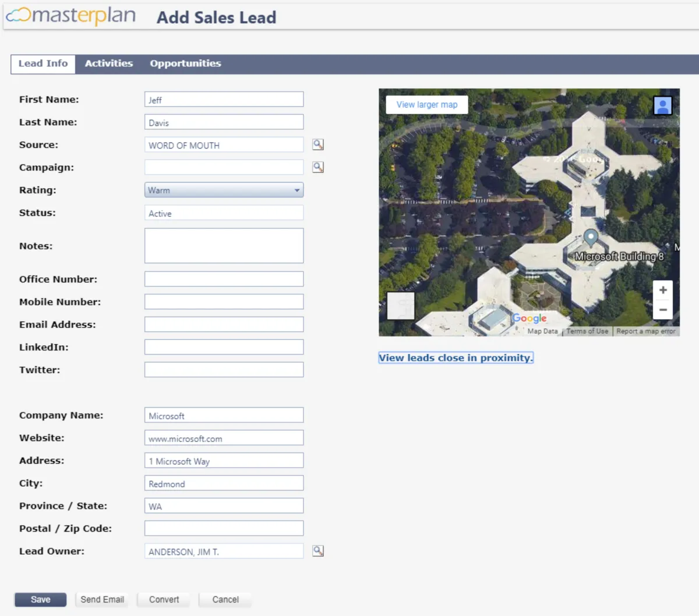The image size is (699, 616).
Task: Focus the Mobile Number field
Action: [x=224, y=302]
